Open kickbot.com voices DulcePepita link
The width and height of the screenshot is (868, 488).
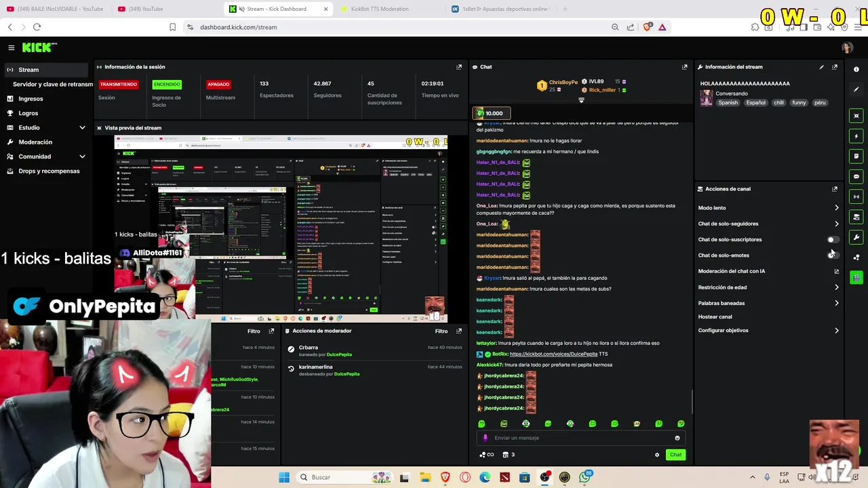[553, 354]
